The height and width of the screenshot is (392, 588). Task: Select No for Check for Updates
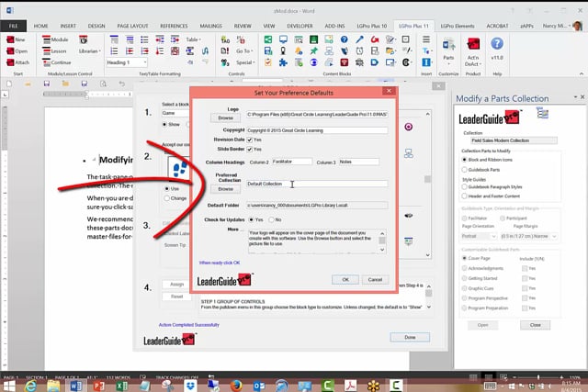[271, 219]
